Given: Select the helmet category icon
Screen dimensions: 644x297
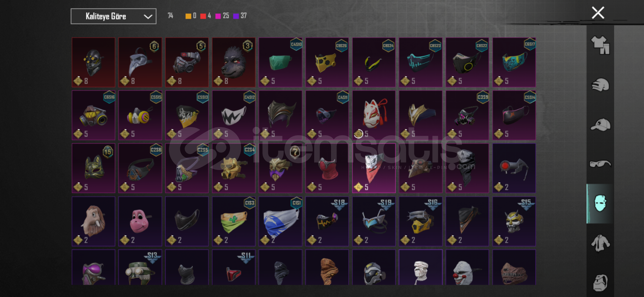Looking at the screenshot, I should pos(600,85).
